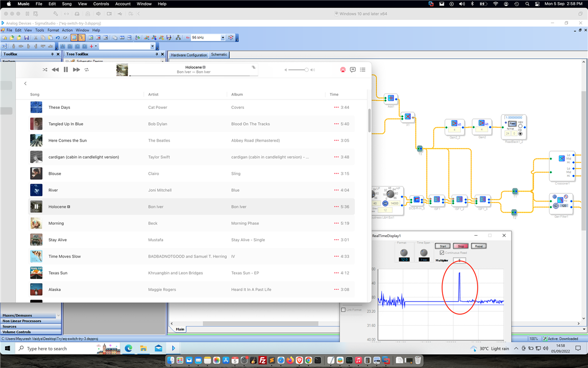
Task: Open more options for Tangled Up In Blue
Action: pos(336,124)
